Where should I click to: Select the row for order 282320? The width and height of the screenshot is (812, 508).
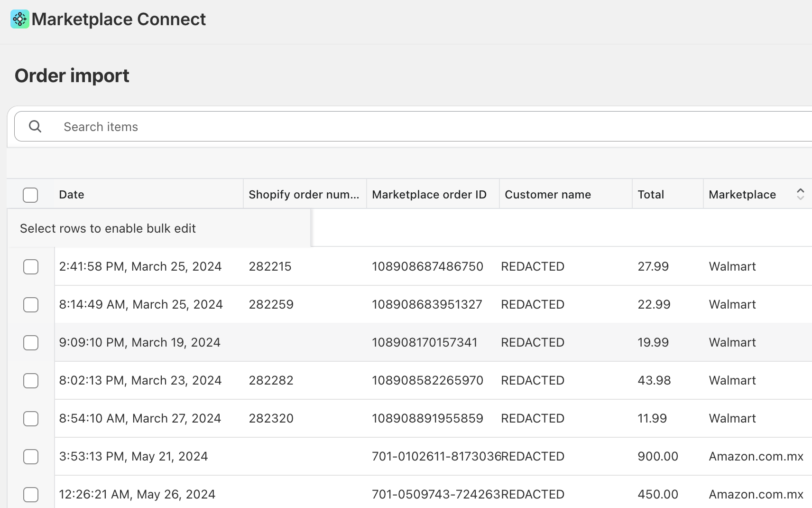tap(31, 419)
